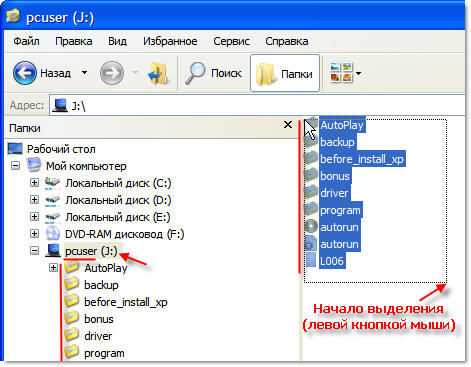Expand Локальный диск (E:) tree node
Image resolution: width=471 pixels, height=367 pixels.
34,217
